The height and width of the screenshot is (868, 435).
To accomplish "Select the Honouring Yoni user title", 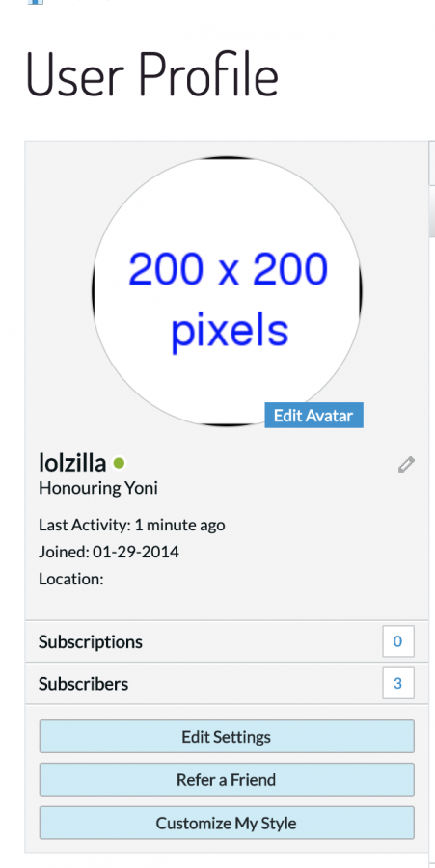I will click(x=98, y=488).
